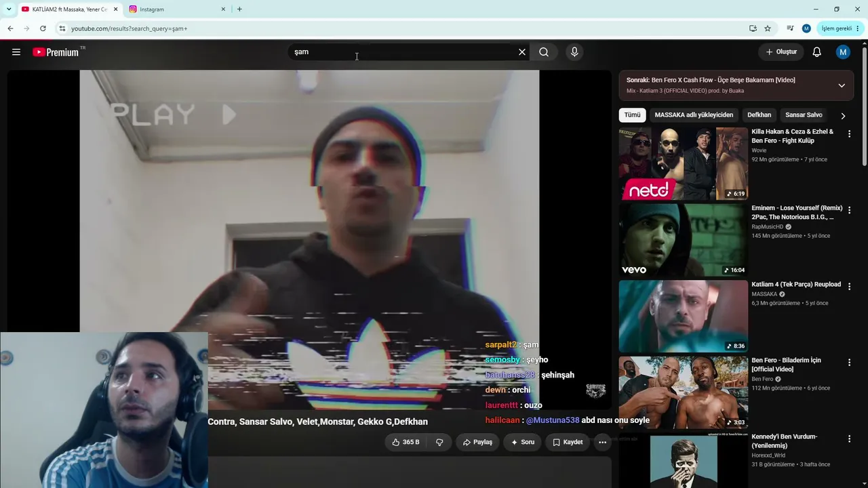Open the YouTube account avatar menu
Image resolution: width=868 pixels, height=488 pixels.
pyautogui.click(x=843, y=52)
